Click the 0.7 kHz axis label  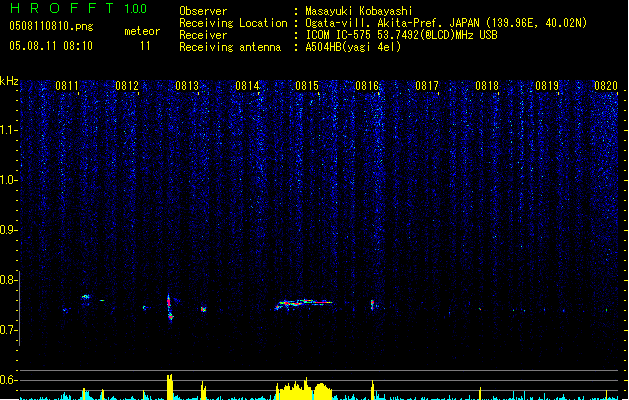coord(9,330)
